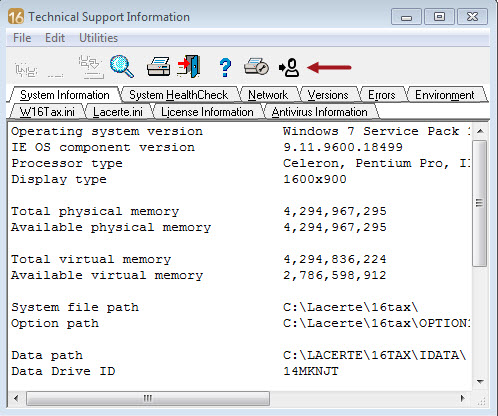498x416 pixels.
Task: Switch to the Versions tab
Action: [x=328, y=95]
